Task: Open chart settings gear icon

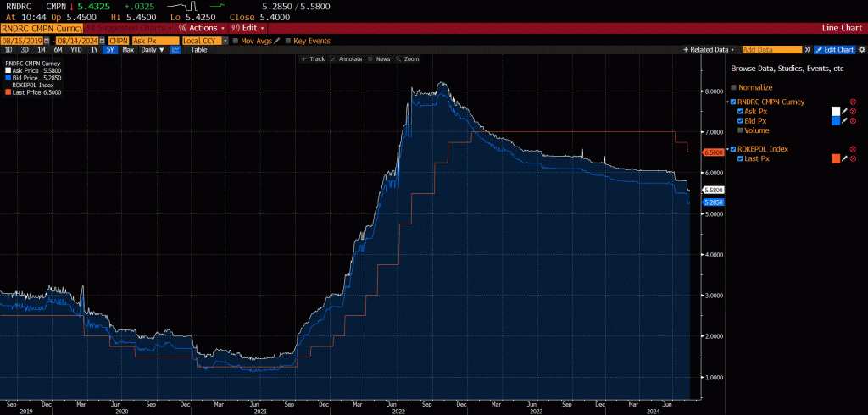Action: tap(860, 50)
